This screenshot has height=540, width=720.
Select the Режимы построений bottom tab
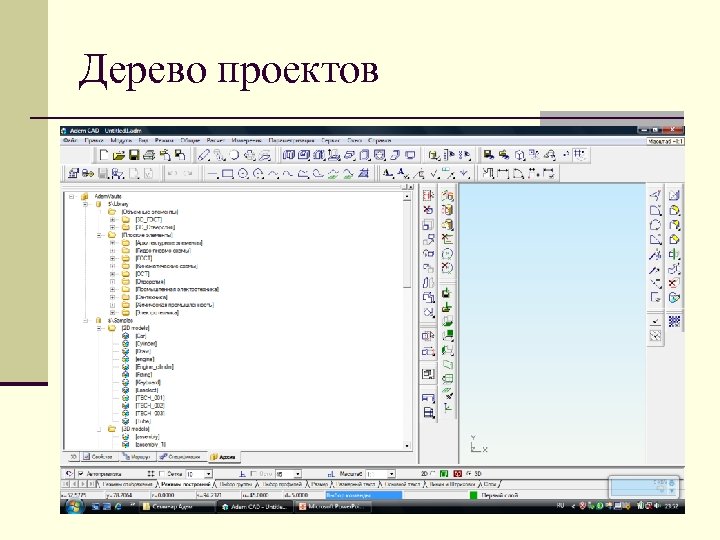[x=186, y=484]
